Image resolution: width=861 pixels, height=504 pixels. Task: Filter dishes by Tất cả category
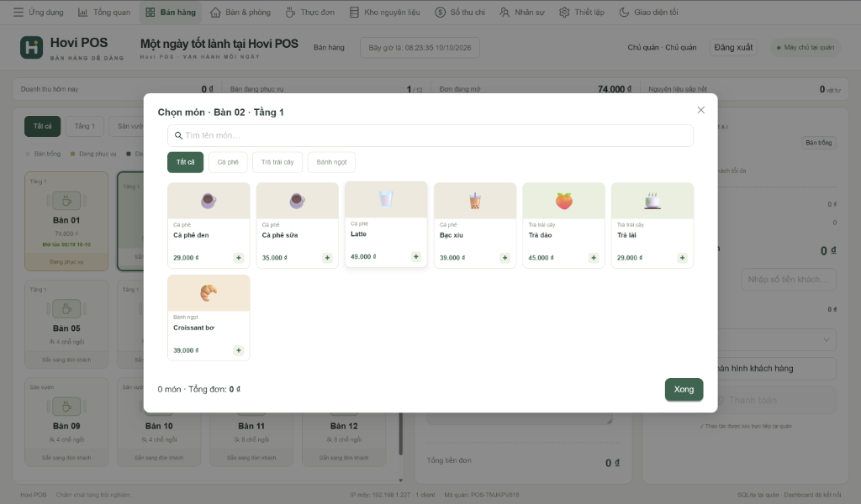pyautogui.click(x=186, y=162)
